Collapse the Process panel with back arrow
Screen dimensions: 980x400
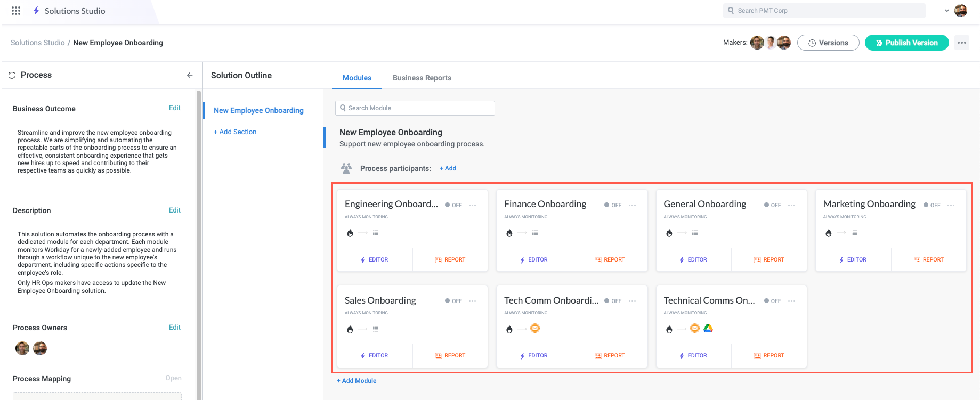pyautogui.click(x=190, y=75)
